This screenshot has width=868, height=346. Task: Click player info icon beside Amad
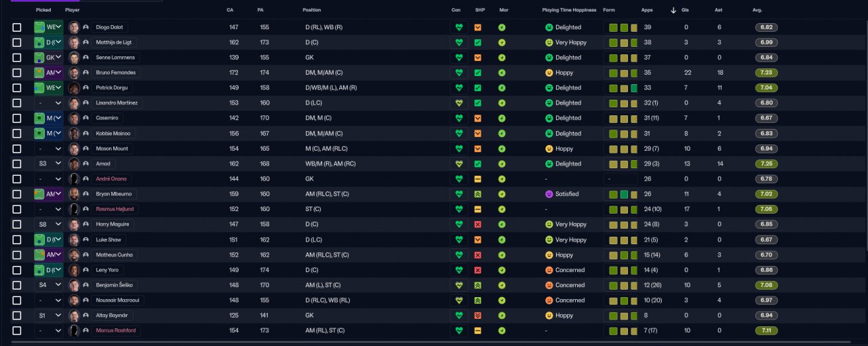tap(86, 164)
